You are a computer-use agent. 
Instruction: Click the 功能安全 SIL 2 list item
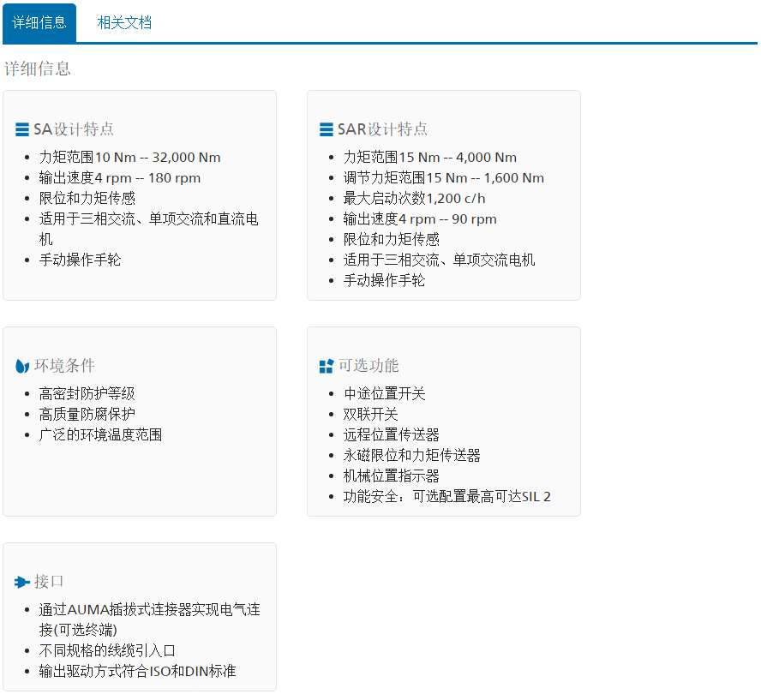click(446, 496)
